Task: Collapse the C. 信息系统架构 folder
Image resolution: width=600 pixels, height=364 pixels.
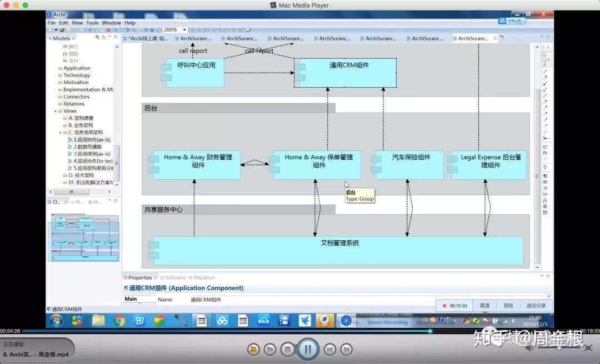Action: [61, 133]
